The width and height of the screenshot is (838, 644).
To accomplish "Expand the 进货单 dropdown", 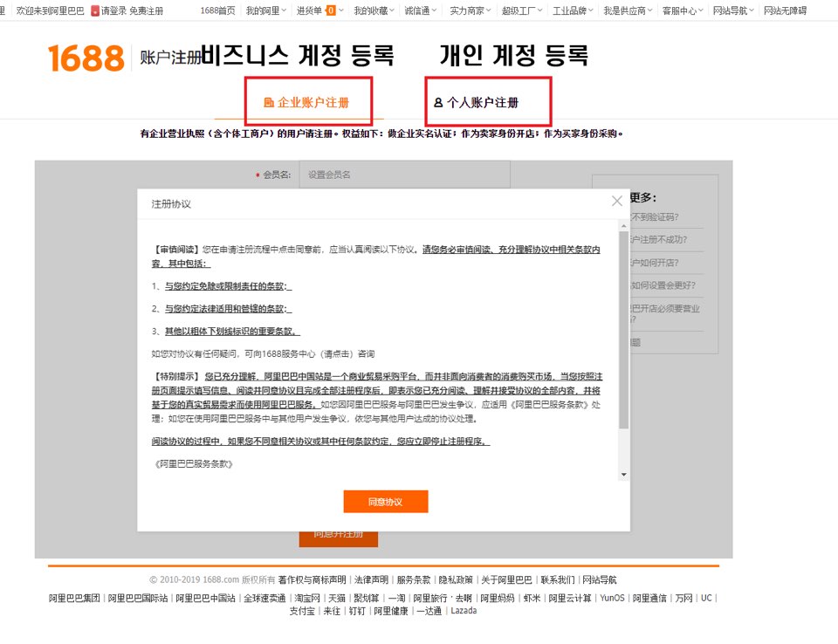I will [320, 10].
